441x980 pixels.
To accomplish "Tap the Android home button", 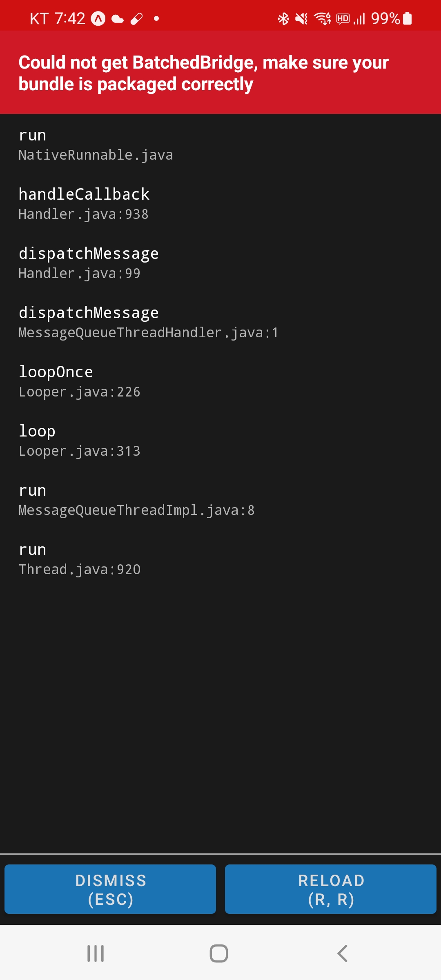I will pyautogui.click(x=219, y=953).
